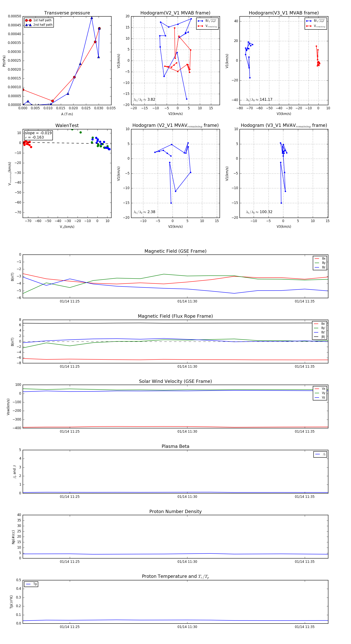This screenshot has height=644, width=351.
Task: Click the 'Vsw(km/s)' y-axis label
Action: tap(8, 407)
